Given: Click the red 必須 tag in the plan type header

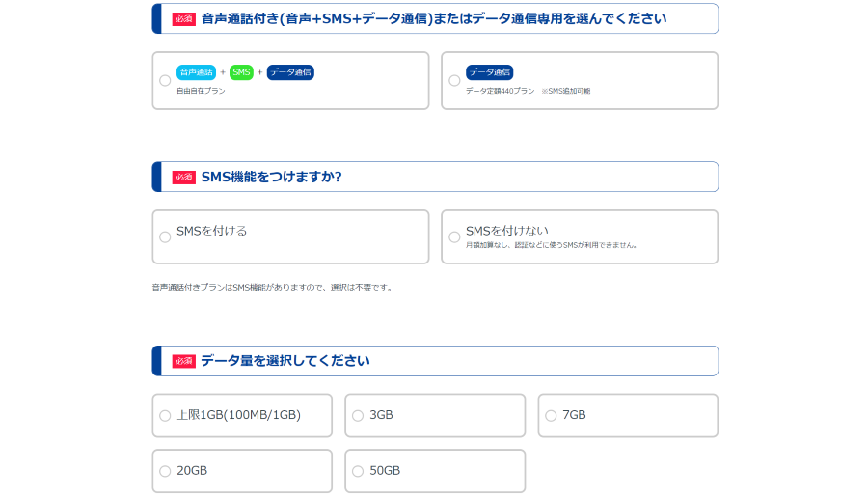Looking at the screenshot, I should coord(183,19).
